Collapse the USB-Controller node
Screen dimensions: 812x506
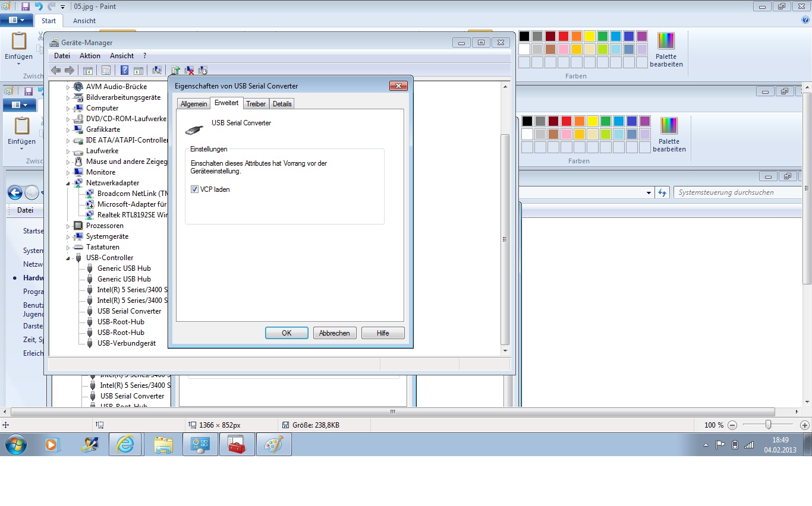(x=68, y=258)
